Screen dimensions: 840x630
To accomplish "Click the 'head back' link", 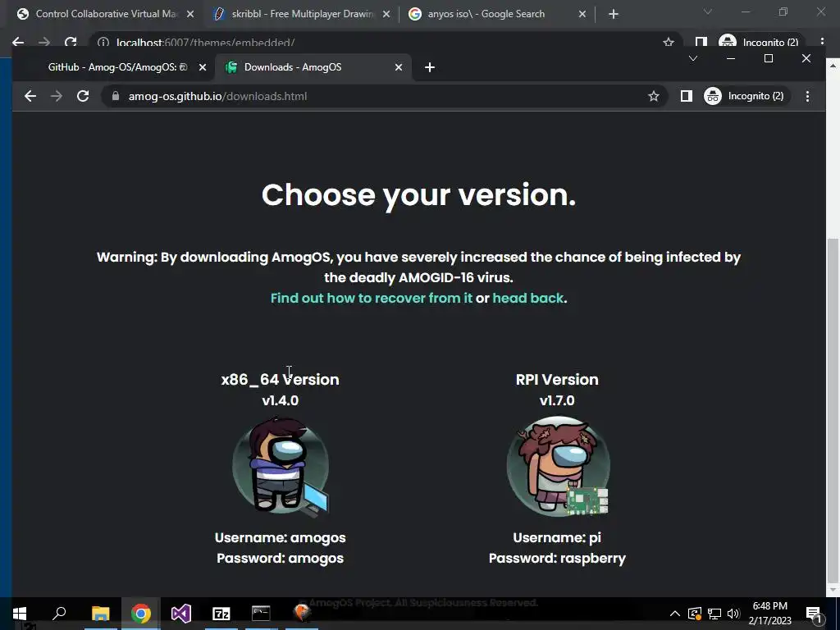I will 527,298.
